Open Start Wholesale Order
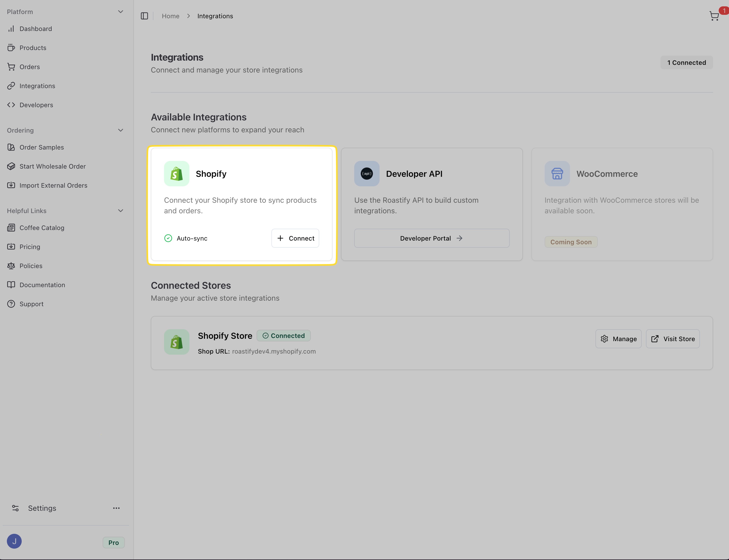Image resolution: width=729 pixels, height=560 pixels. [x=52, y=166]
